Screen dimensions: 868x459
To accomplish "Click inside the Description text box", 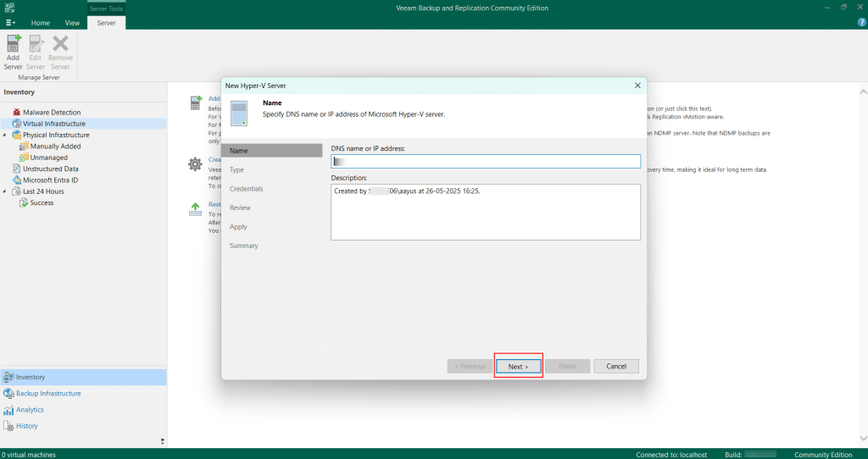I will 486,213.
